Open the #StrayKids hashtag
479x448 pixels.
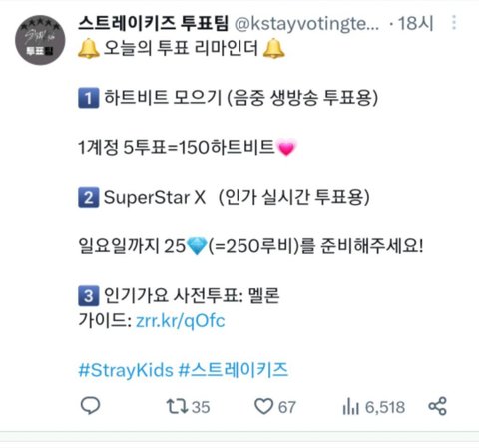(126, 370)
